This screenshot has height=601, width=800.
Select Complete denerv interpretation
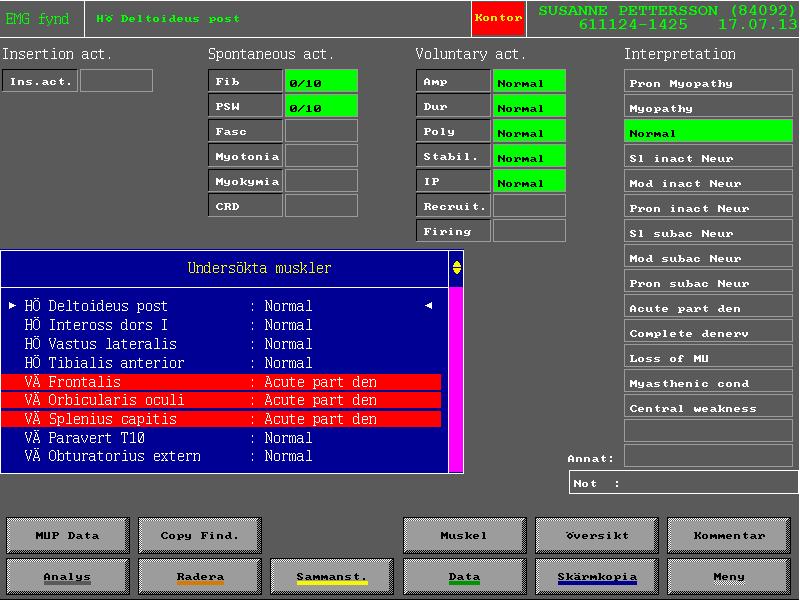coord(708,331)
